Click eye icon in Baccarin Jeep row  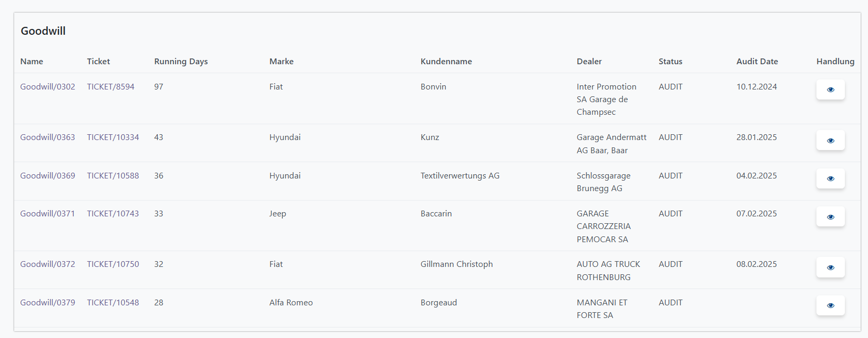point(830,217)
